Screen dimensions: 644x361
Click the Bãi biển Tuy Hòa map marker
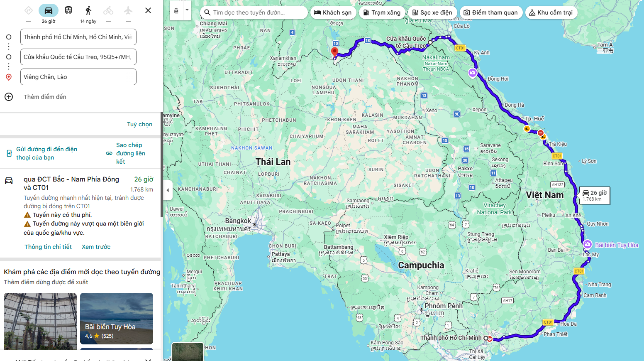[x=587, y=244]
